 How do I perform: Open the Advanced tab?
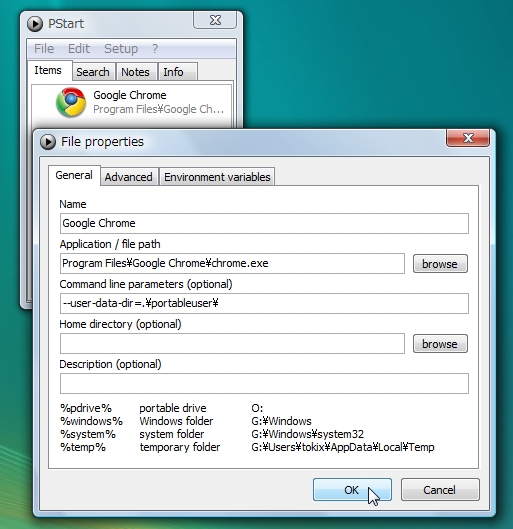129,177
